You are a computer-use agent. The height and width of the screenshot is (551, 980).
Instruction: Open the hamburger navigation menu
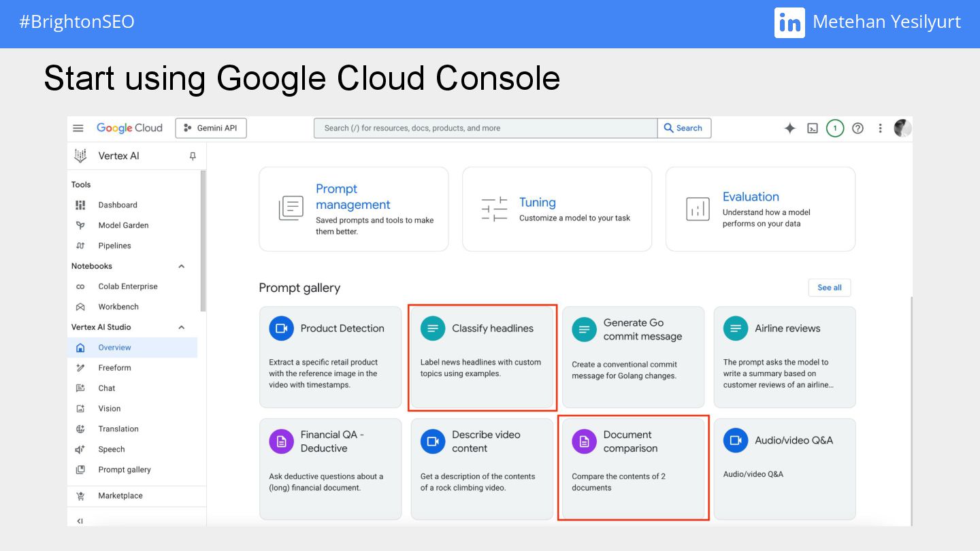tap(78, 128)
